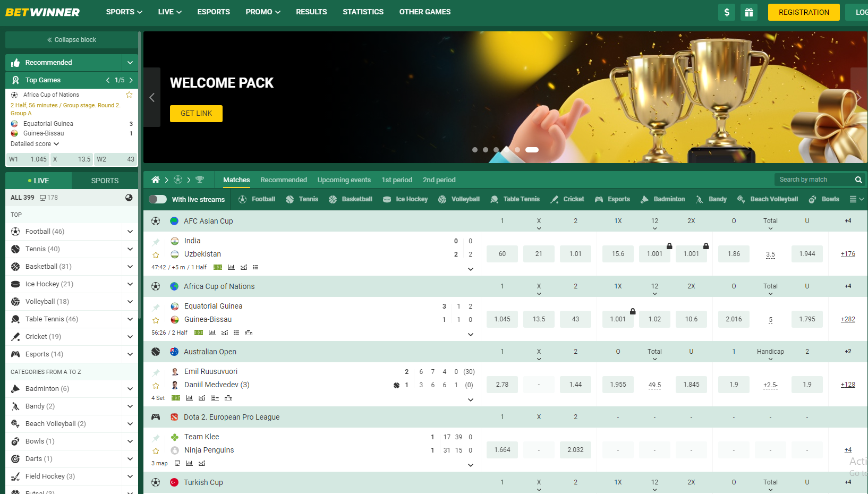Go to previous Top Games page arrow
The height and width of the screenshot is (494, 868).
tap(108, 80)
